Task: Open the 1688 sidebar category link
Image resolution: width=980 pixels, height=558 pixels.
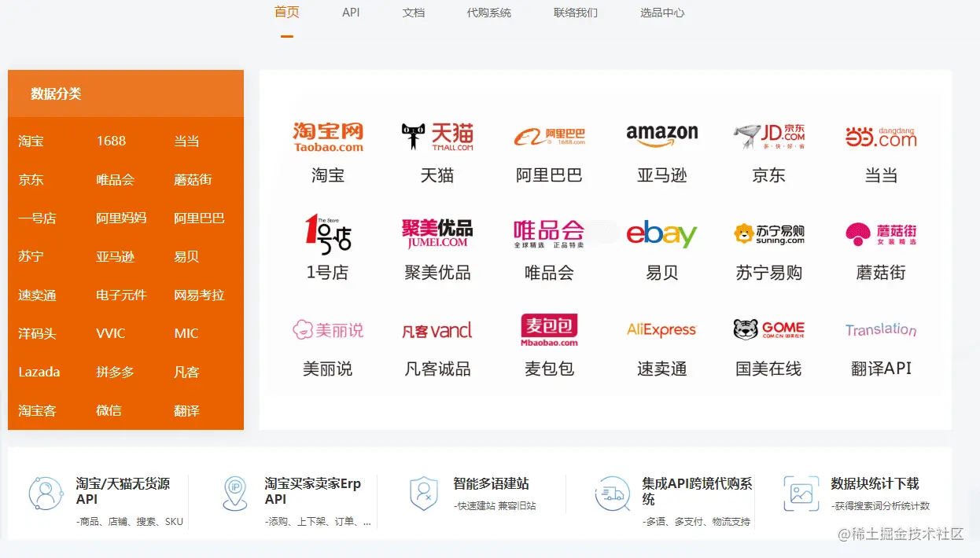Action: tap(111, 141)
